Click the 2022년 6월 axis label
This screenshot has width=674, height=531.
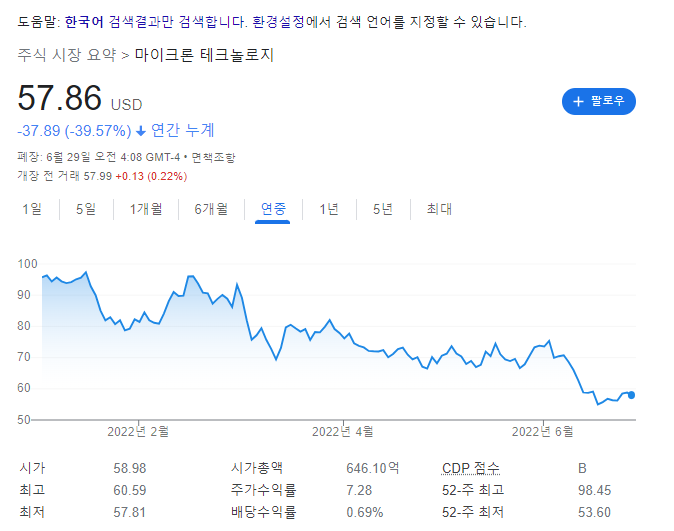[542, 431]
